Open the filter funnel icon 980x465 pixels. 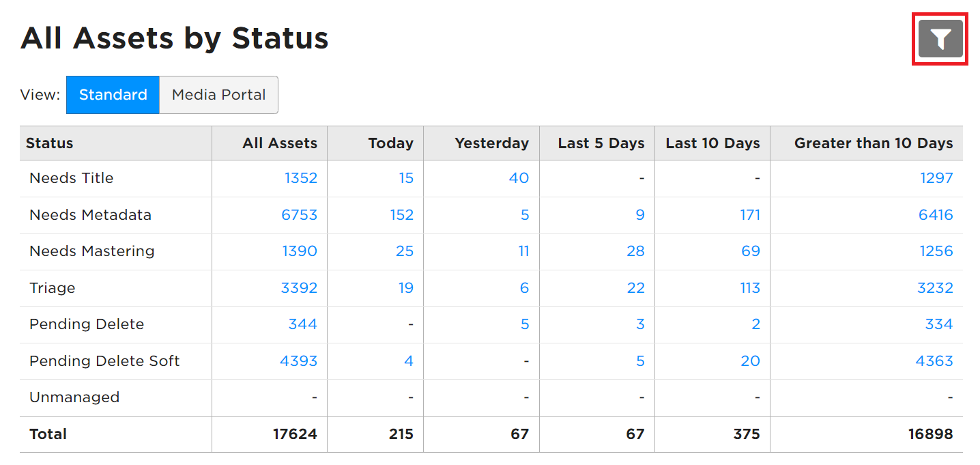point(940,39)
